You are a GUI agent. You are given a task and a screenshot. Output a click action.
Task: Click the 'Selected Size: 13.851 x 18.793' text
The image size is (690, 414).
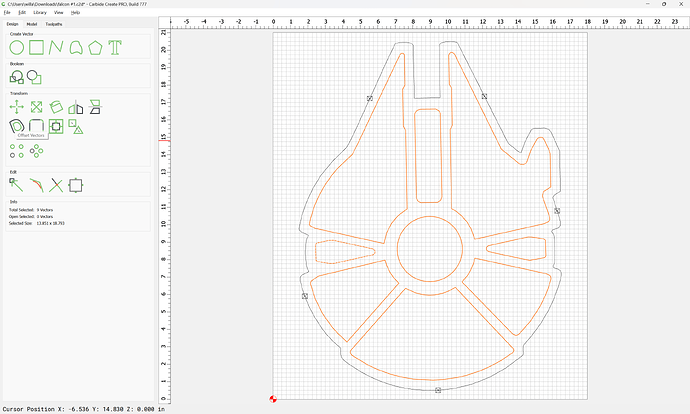point(37,223)
